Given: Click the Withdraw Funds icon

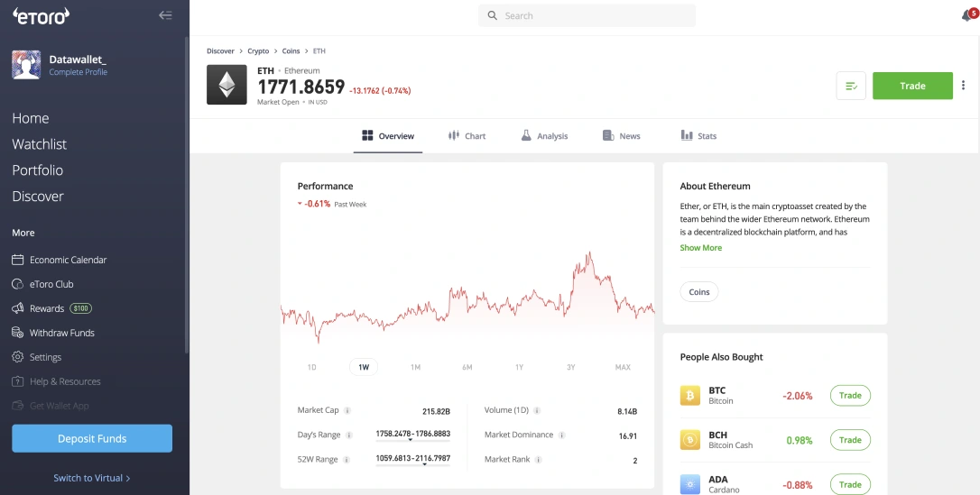Looking at the screenshot, I should (17, 333).
